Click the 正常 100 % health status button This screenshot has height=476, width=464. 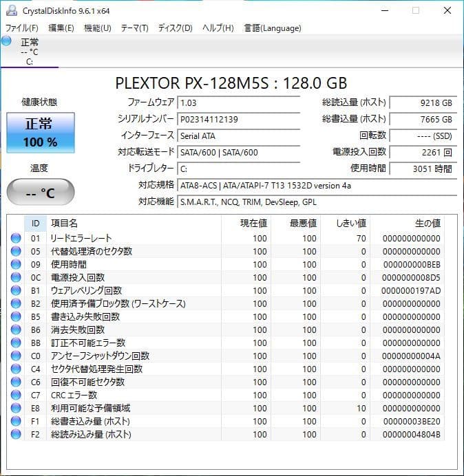tap(41, 133)
